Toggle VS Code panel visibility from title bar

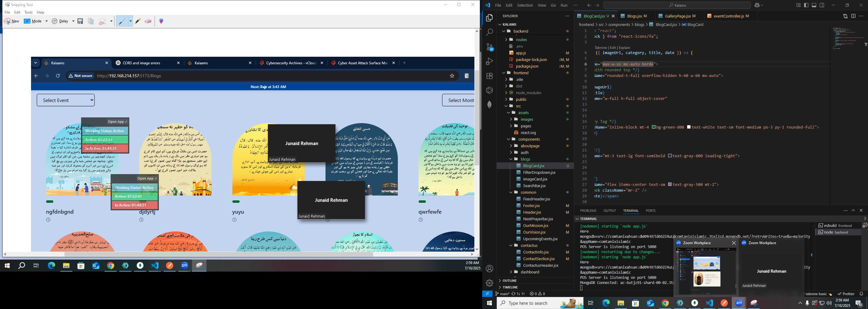814,5
